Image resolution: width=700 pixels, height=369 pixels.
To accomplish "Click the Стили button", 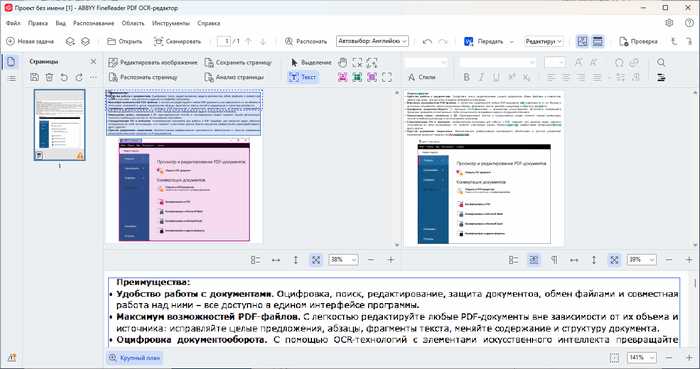I will pos(422,77).
